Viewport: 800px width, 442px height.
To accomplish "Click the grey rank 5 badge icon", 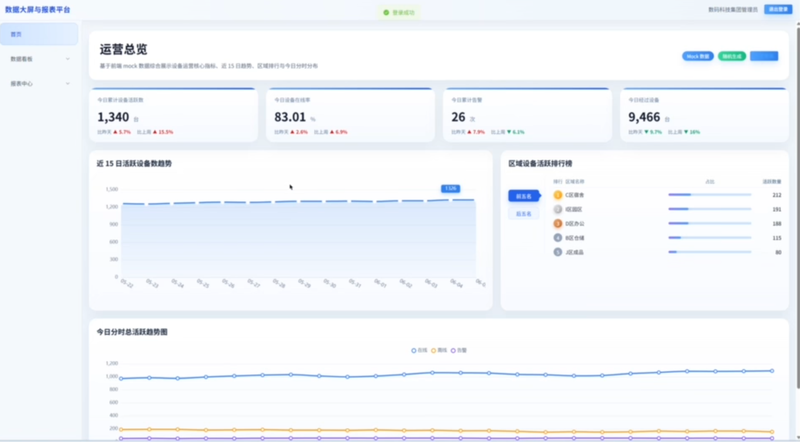I will [x=558, y=252].
